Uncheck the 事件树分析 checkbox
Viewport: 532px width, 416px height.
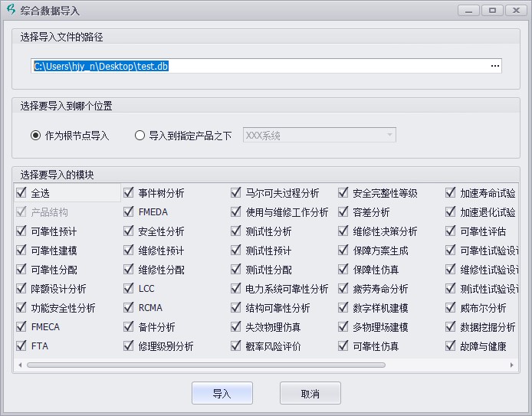(x=129, y=193)
